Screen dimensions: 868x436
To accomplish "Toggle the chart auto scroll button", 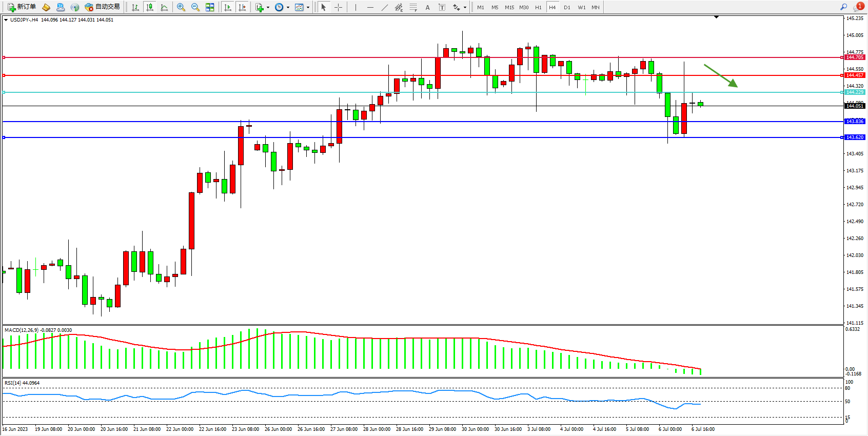I will coord(228,7).
